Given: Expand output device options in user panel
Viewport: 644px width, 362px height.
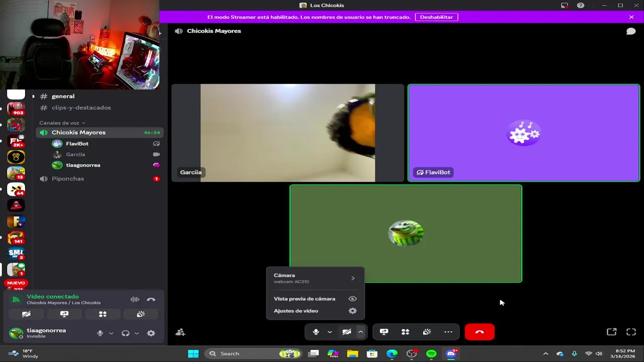Looking at the screenshot, I should point(136,333).
